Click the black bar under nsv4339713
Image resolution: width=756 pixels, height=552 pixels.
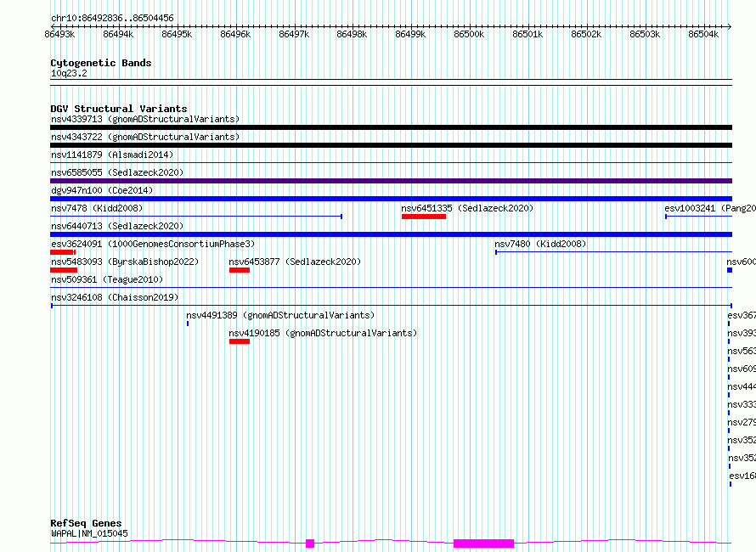pyautogui.click(x=391, y=127)
